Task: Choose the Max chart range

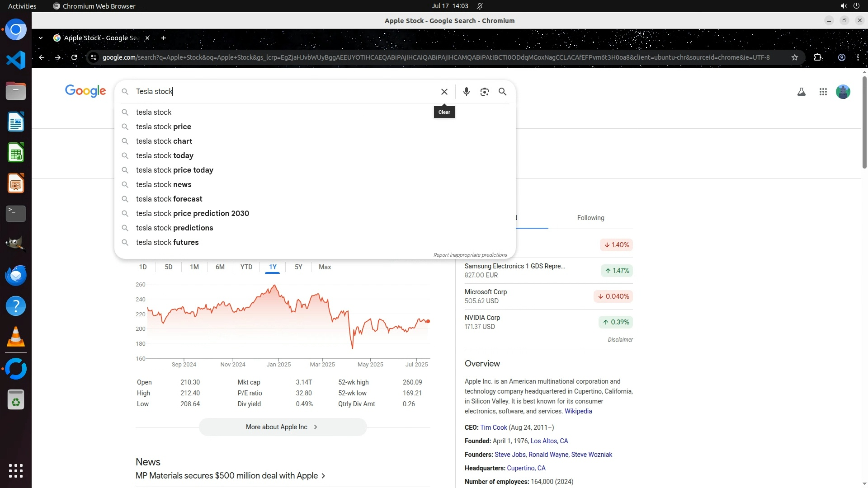Action: click(x=325, y=267)
